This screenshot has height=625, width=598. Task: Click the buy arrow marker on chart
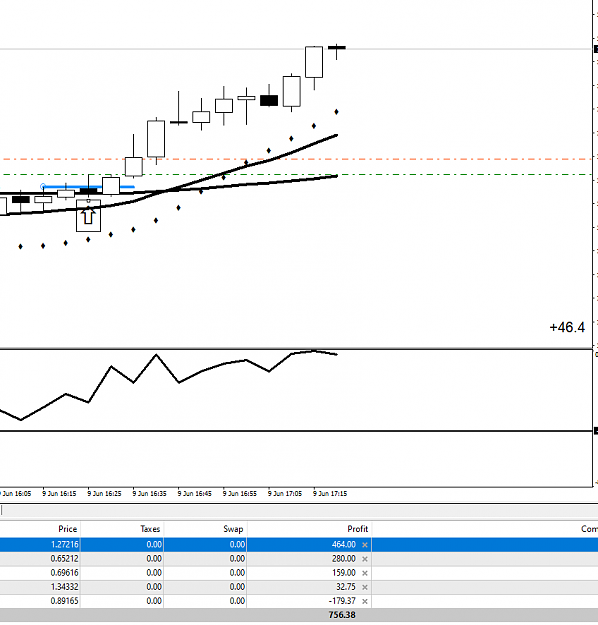pos(88,216)
